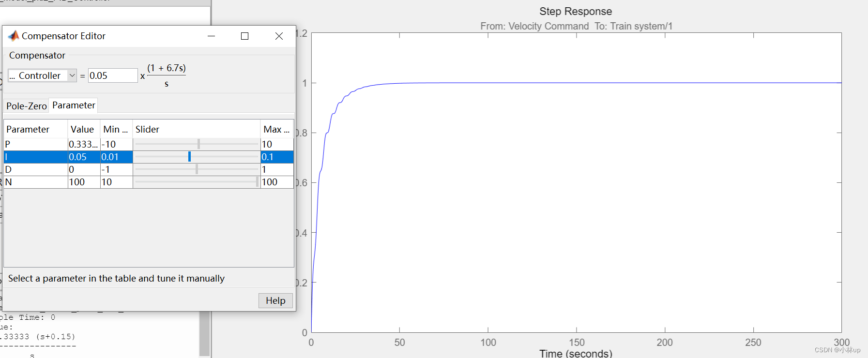
Task: Select the D row value 0
Action: coord(84,169)
